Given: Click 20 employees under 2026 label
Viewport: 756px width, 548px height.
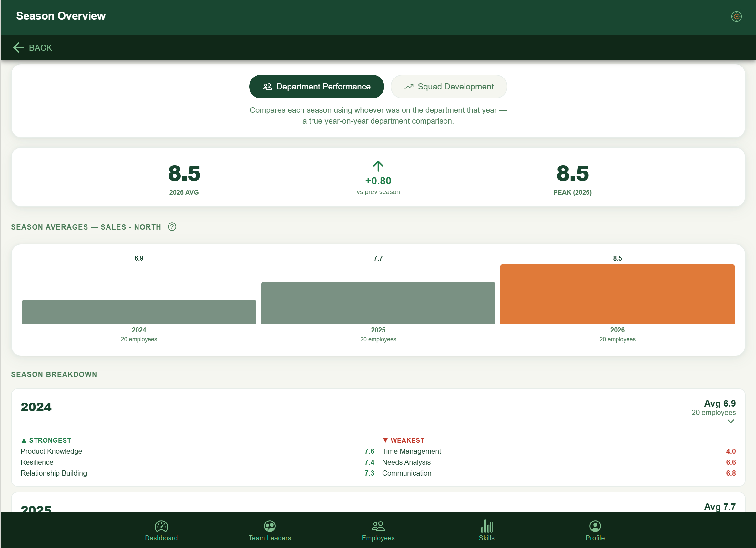Looking at the screenshot, I should 617,339.
